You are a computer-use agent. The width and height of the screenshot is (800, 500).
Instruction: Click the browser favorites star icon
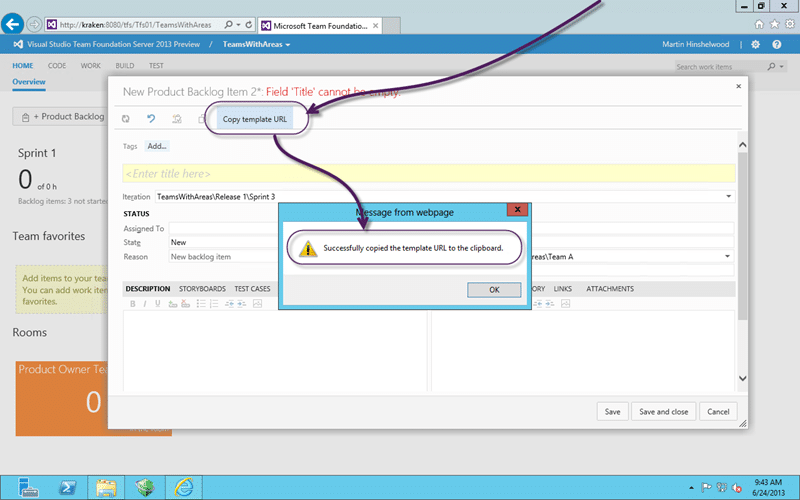tap(774, 24)
